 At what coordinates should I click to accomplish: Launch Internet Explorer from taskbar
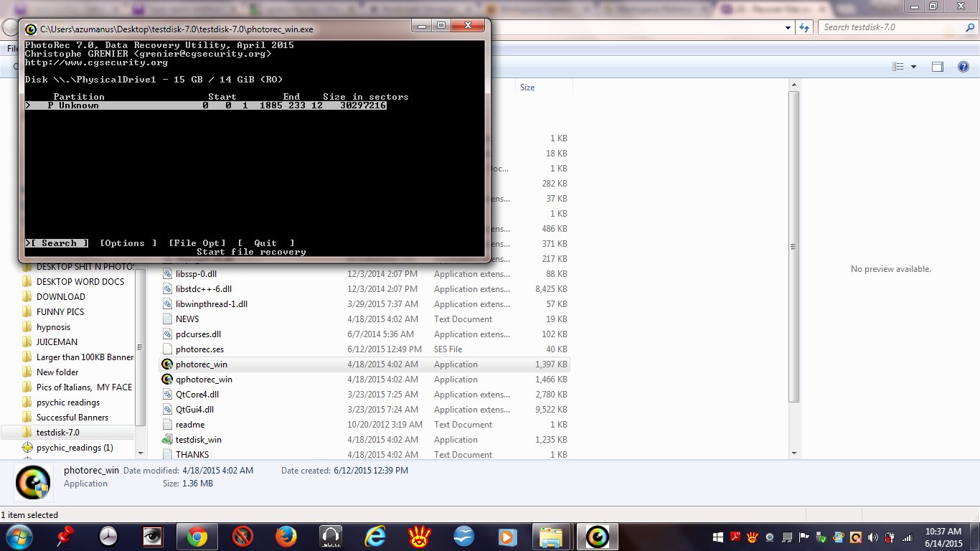[x=374, y=536]
